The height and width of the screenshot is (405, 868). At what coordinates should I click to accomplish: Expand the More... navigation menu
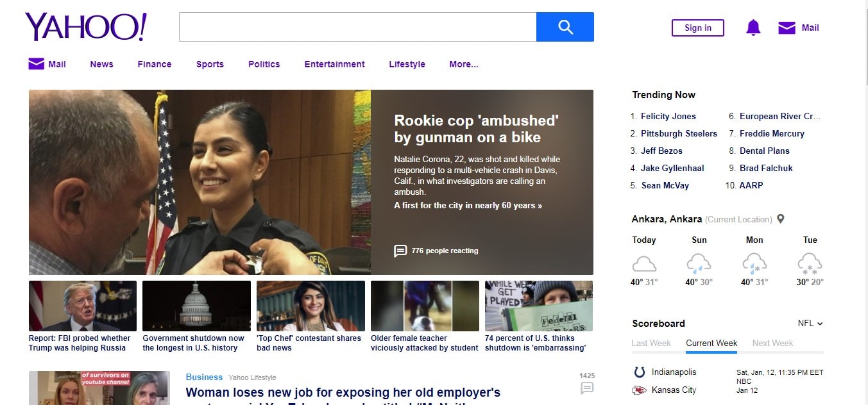click(464, 64)
